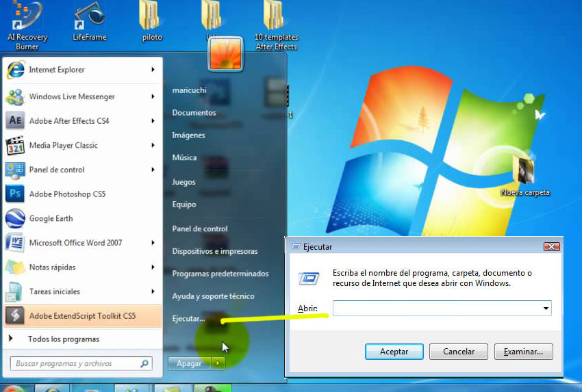
Task: Open Equipo in Start menu
Action: pos(184,205)
